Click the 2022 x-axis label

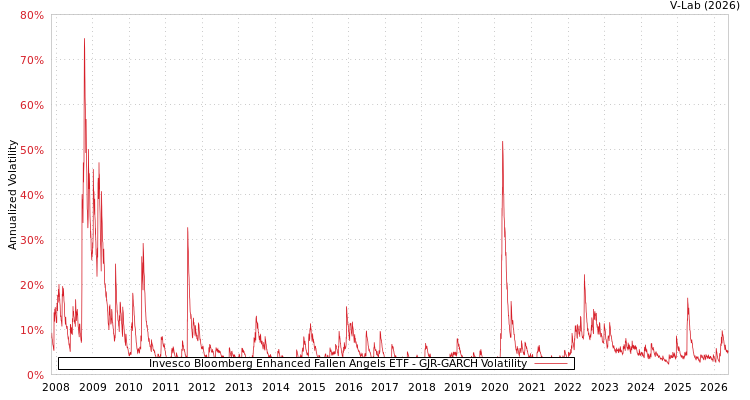coord(568,387)
